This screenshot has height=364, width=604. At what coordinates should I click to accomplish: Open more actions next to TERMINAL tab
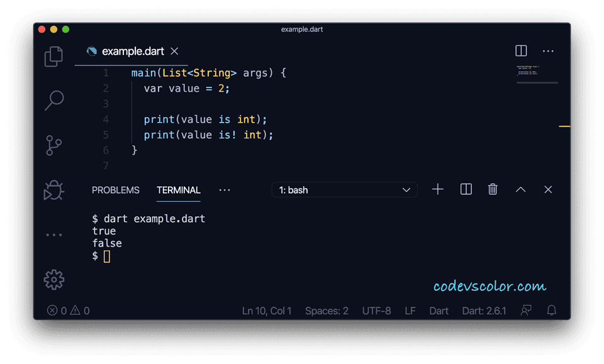click(x=225, y=190)
